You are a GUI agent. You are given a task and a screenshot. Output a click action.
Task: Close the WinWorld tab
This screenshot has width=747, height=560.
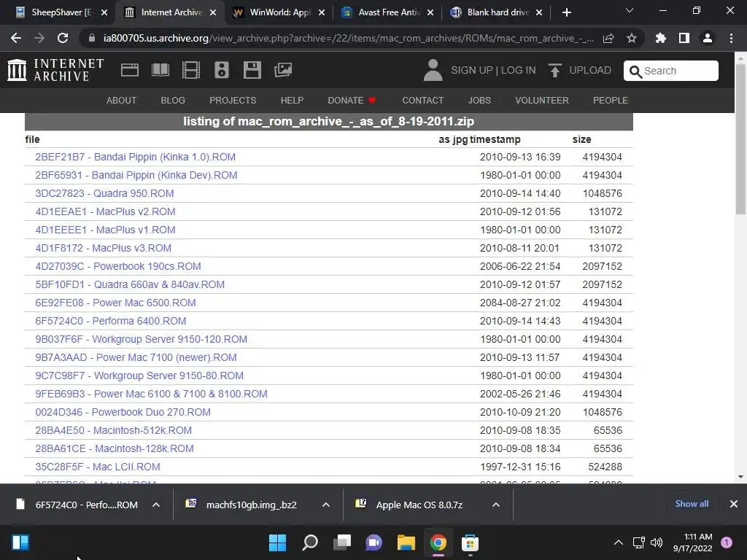tap(322, 13)
